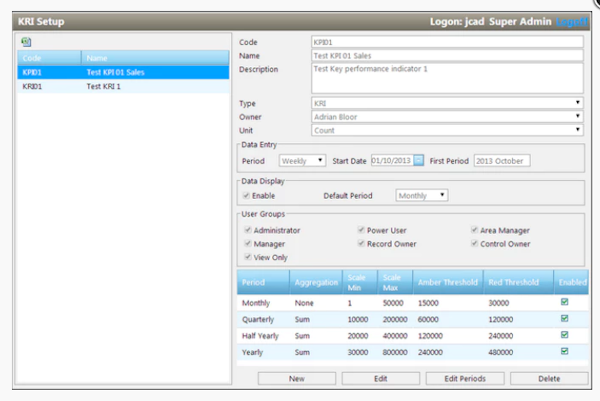Screen dimensions: 600x401
Task: Click the Edit button
Action: 381,378
